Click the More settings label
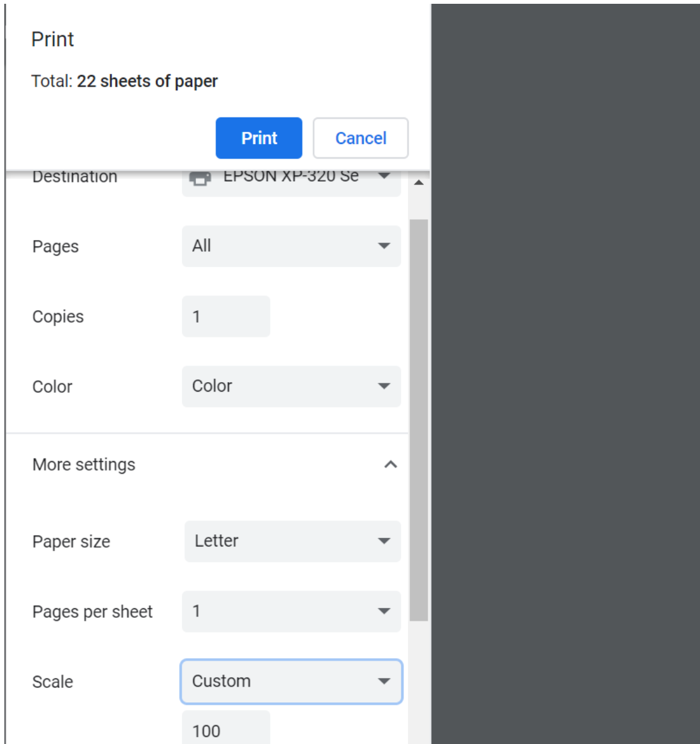 click(x=84, y=465)
